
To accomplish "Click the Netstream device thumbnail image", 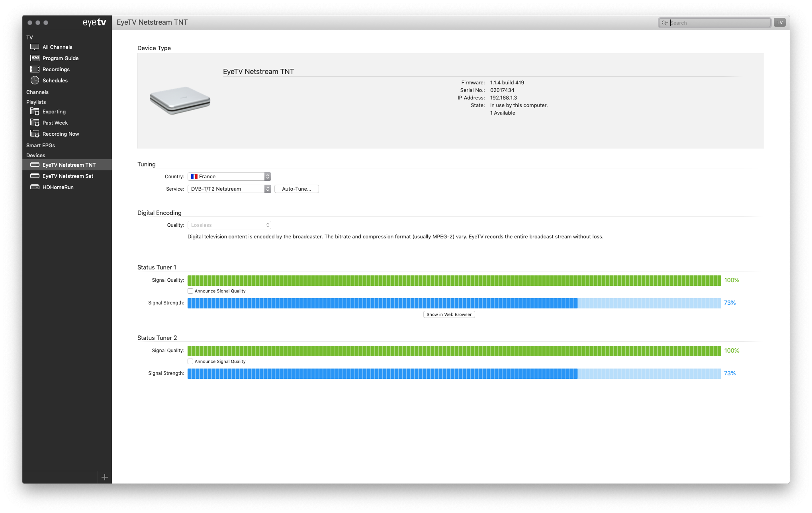I will coord(180,100).
